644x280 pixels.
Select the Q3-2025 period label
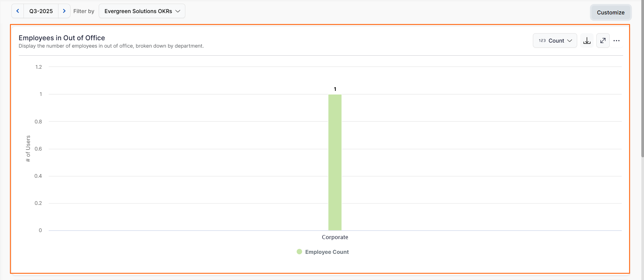41,11
